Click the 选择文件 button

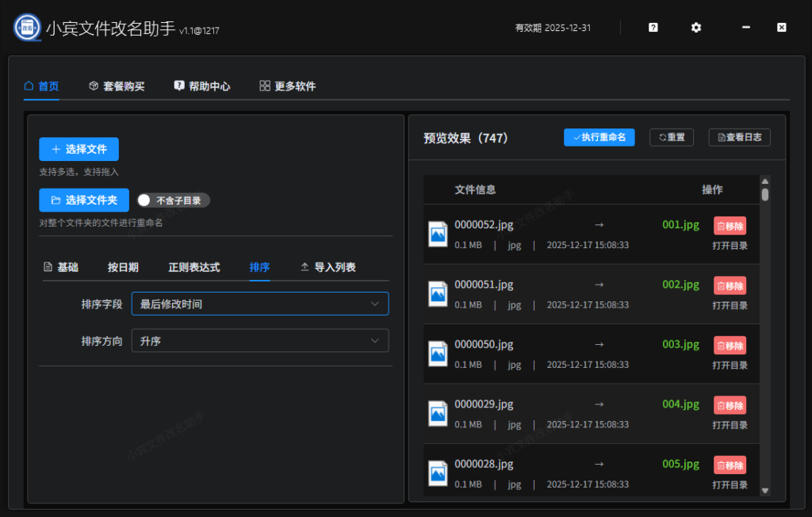[x=79, y=149]
